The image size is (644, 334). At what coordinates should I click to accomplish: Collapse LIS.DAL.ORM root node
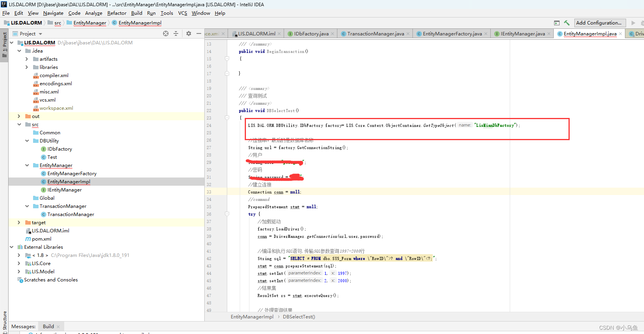tap(12, 43)
